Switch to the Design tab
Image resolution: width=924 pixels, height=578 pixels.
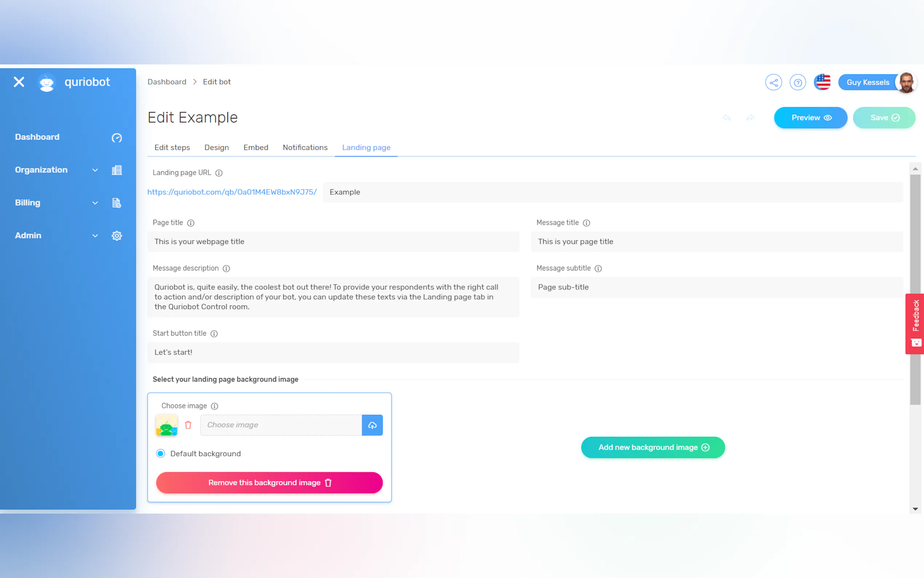[216, 147]
